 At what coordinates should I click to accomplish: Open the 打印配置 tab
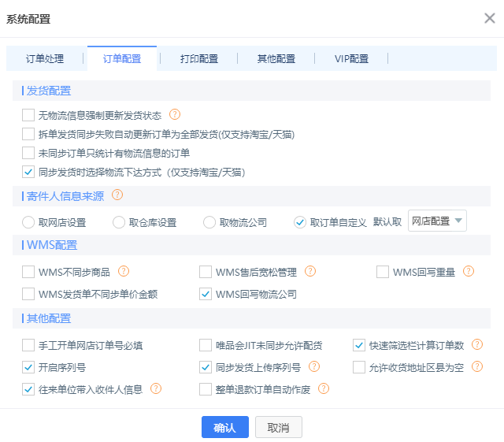199,58
